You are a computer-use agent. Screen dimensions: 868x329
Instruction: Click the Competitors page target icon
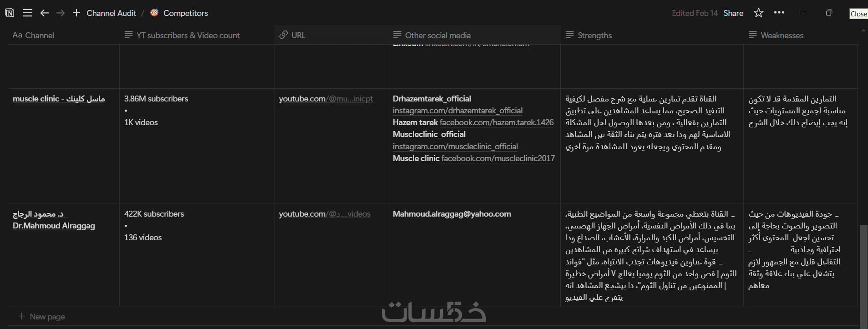coord(154,13)
